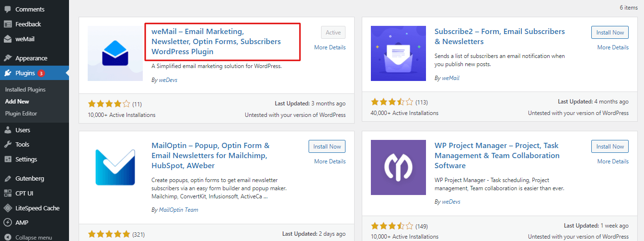View More Details for weMail plugin

pyautogui.click(x=330, y=47)
